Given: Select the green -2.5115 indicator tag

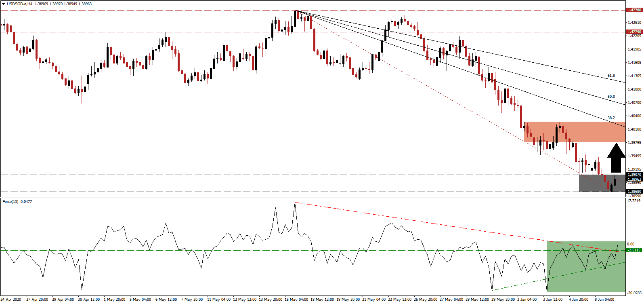Looking at the screenshot, I should pyautogui.click(x=634, y=250).
